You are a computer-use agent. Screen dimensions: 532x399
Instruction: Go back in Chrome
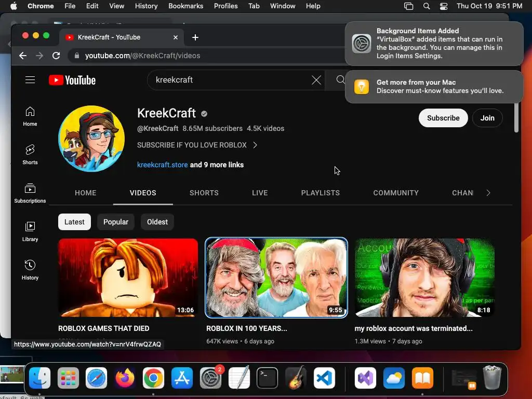23,56
